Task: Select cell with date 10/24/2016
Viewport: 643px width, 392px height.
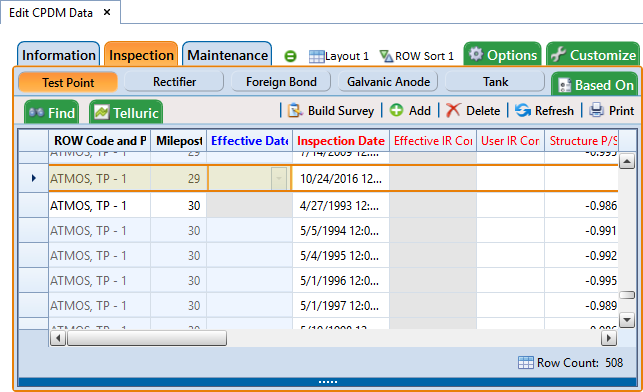Action: pyautogui.click(x=341, y=178)
